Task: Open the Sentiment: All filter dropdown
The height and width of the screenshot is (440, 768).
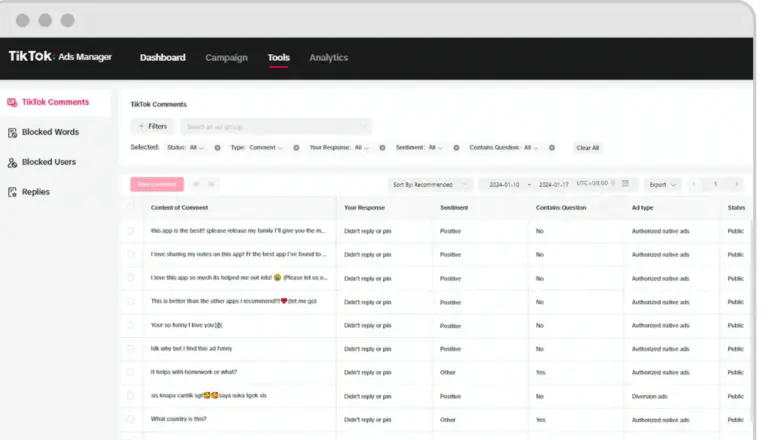Action: [419, 147]
